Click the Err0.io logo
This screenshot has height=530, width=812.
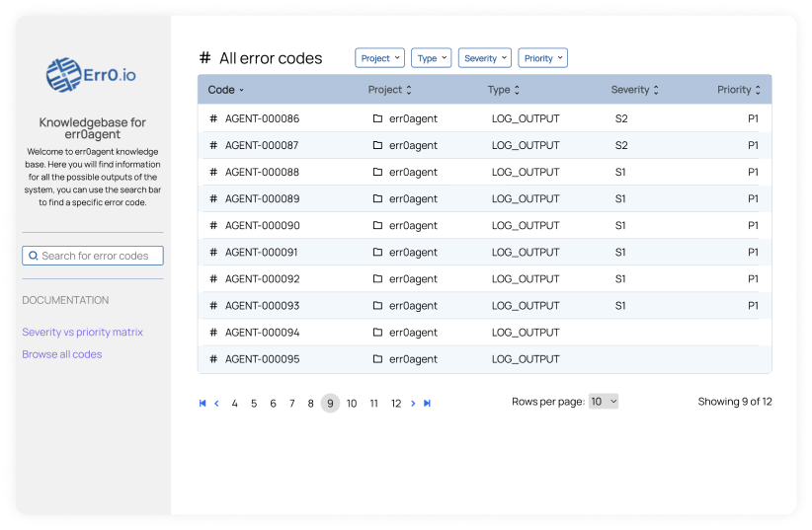click(92, 75)
